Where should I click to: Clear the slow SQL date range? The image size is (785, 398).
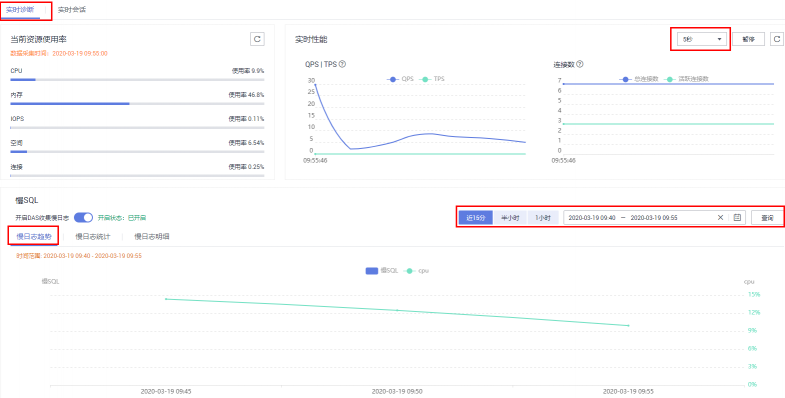(720, 218)
